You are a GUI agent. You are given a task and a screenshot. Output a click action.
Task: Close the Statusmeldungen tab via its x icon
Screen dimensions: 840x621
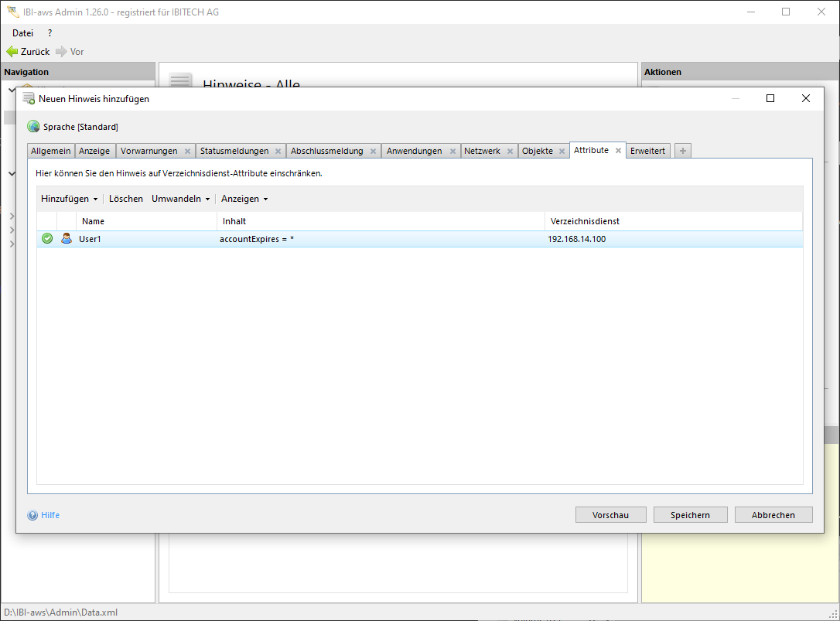coord(278,152)
